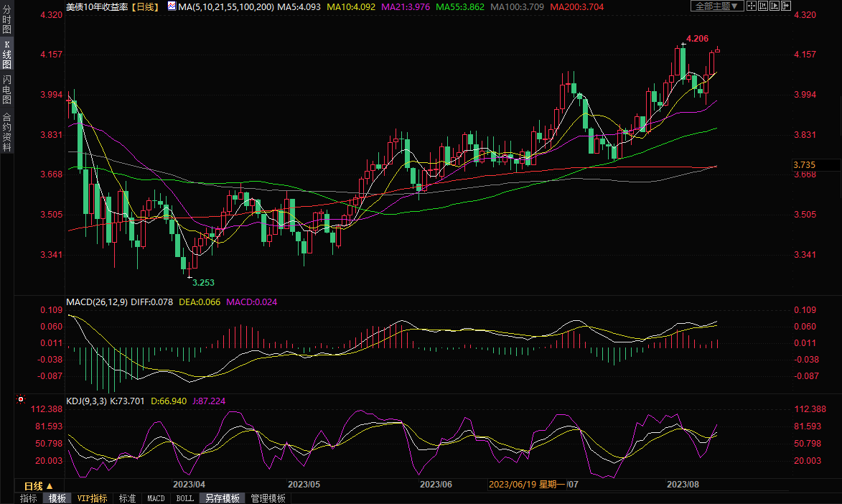The width and height of the screenshot is (842, 504).
Task: Click the MA indicator chart icon
Action: [x=171, y=6]
